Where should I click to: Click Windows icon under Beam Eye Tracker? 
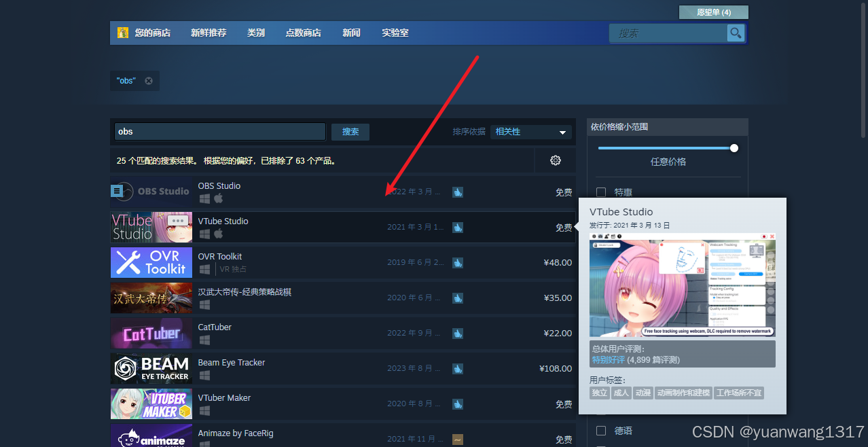click(204, 375)
